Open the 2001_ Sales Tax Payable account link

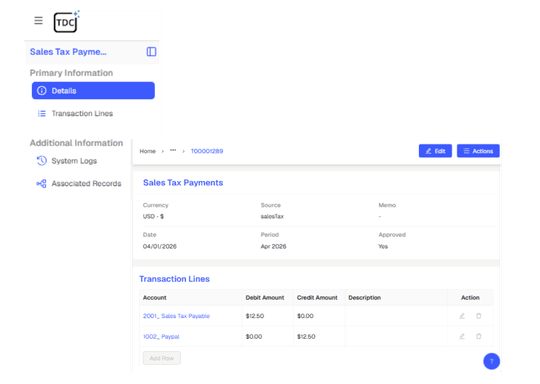click(176, 316)
